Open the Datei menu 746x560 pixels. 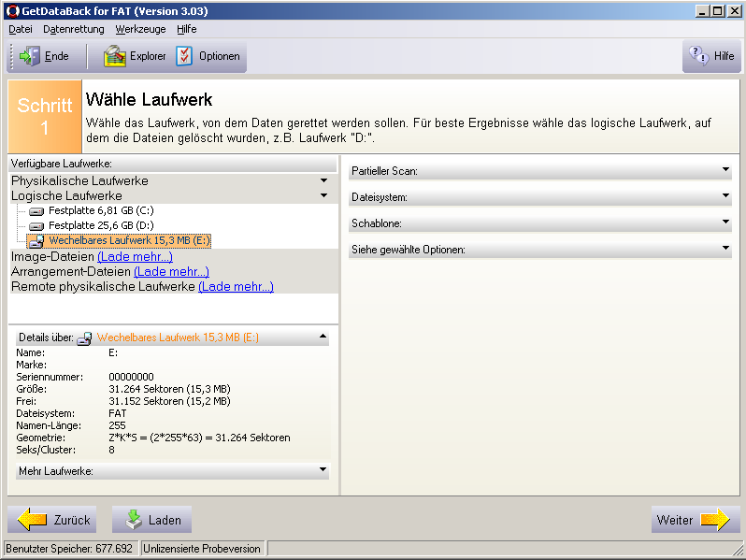pyautogui.click(x=21, y=30)
